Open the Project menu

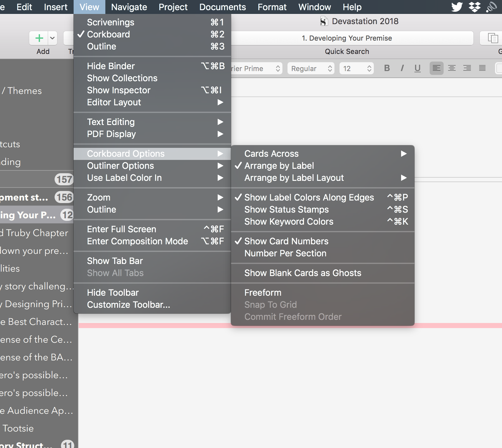click(x=173, y=7)
